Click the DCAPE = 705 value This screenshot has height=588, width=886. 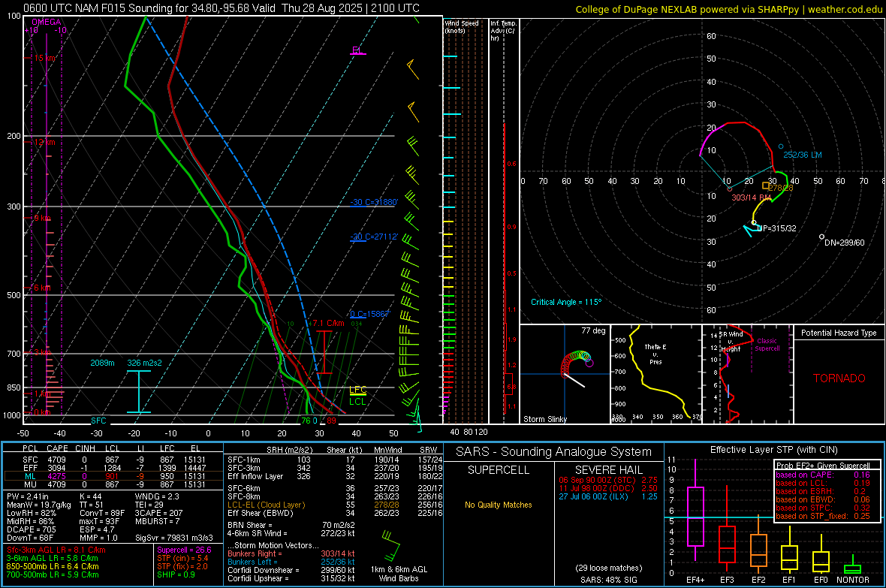click(x=32, y=529)
